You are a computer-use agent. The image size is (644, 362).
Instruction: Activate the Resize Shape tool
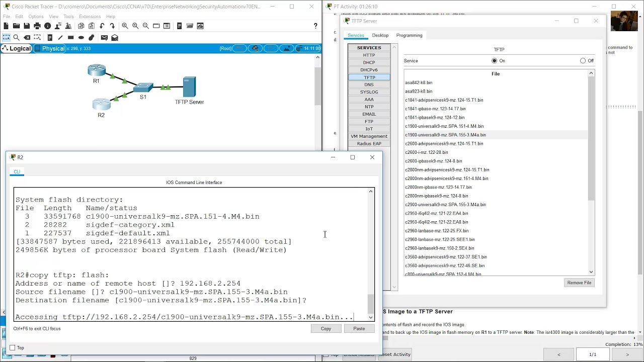tap(37, 38)
